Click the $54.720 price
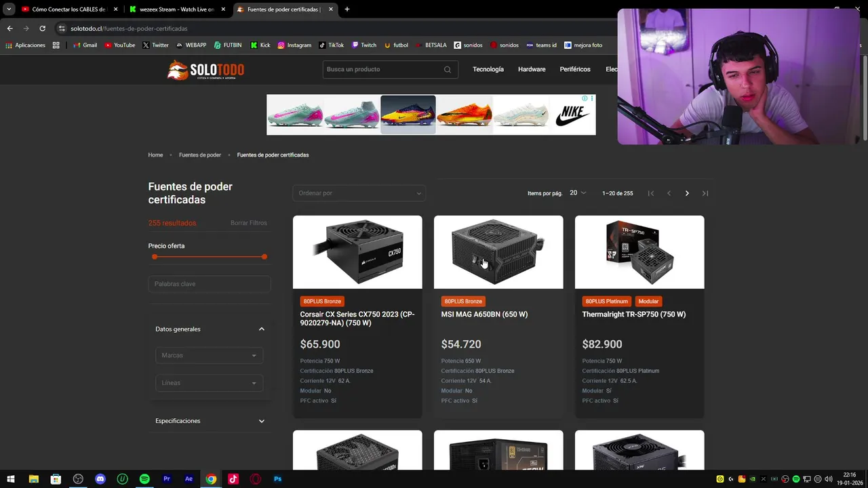Viewport: 868px width, 488px height. [461, 344]
